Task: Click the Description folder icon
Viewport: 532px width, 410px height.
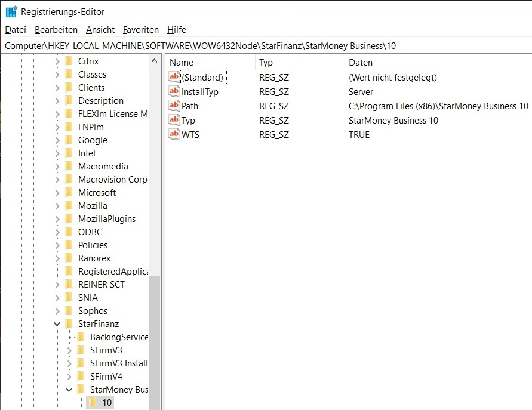Action: 69,101
